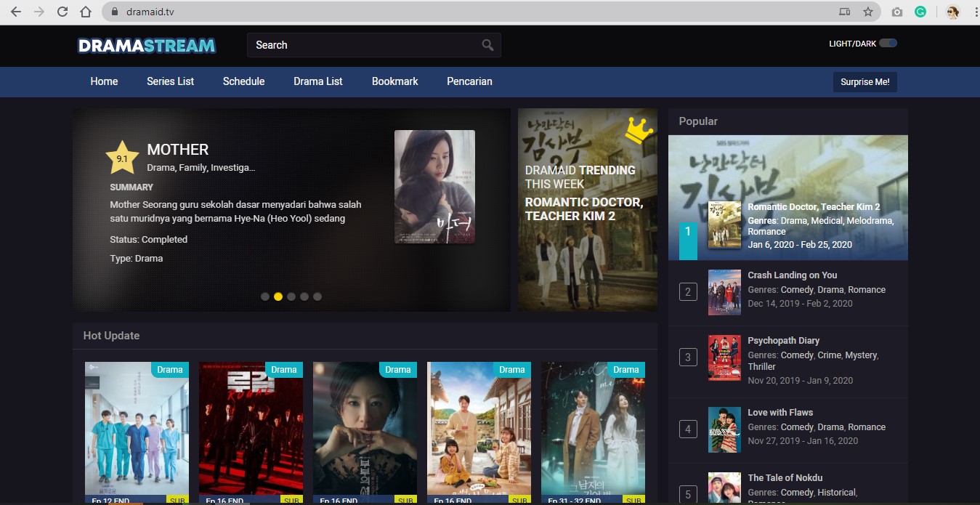Click the browser back arrow
The image size is (980, 505).
(x=16, y=12)
